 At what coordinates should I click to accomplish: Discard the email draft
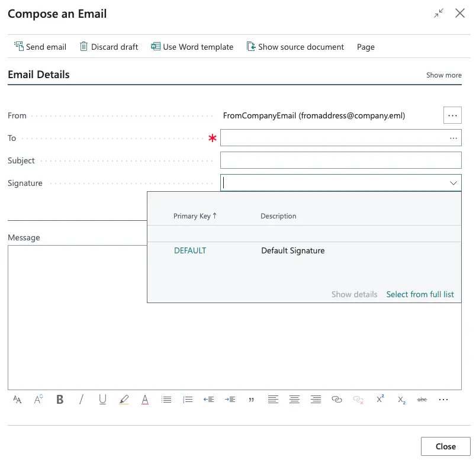(x=109, y=47)
